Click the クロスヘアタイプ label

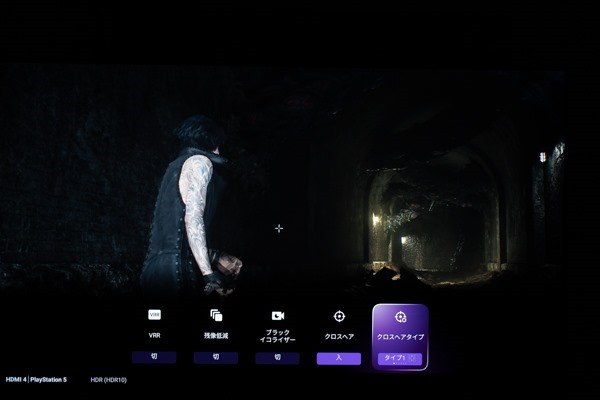(x=400, y=337)
